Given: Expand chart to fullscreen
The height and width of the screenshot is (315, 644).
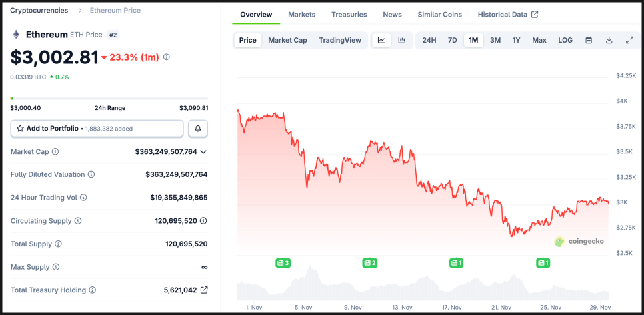Looking at the screenshot, I should pyautogui.click(x=629, y=40).
